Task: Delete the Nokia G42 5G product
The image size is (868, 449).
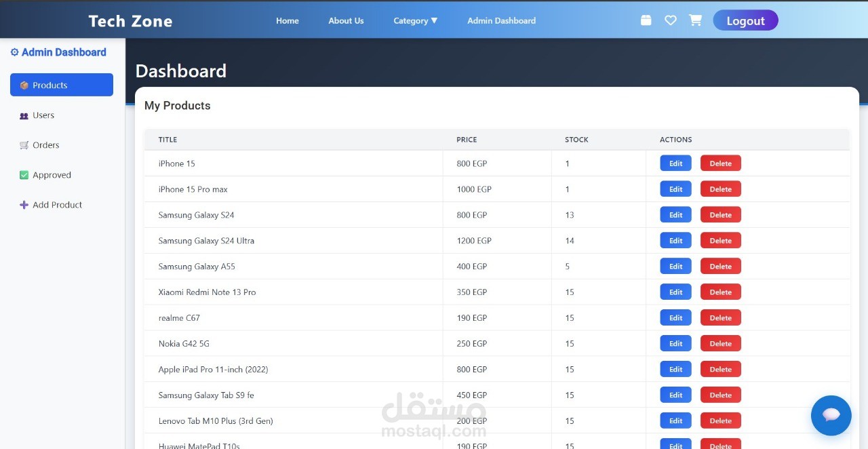Action: click(720, 344)
